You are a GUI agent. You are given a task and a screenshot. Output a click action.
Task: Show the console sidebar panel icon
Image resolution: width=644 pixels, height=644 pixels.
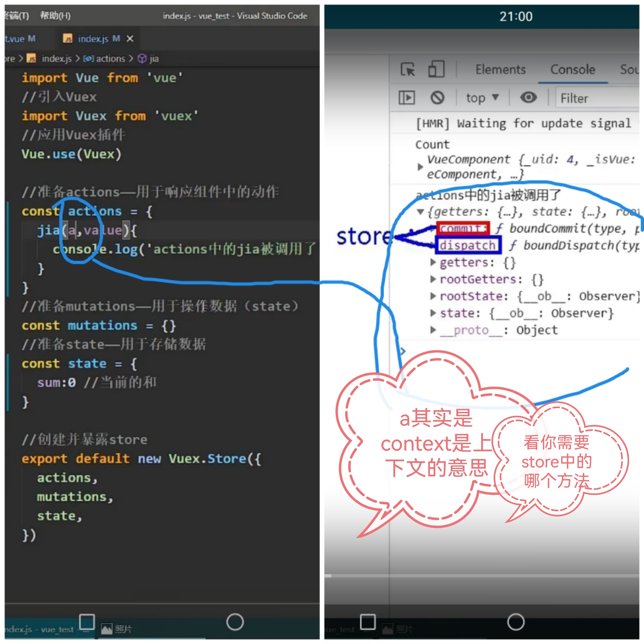[407, 98]
